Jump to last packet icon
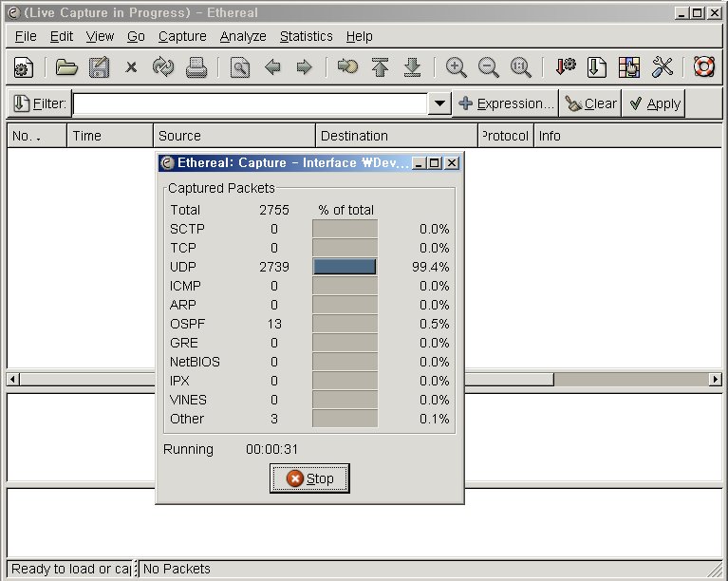Viewport: 728px width, 581px height. pyautogui.click(x=412, y=67)
